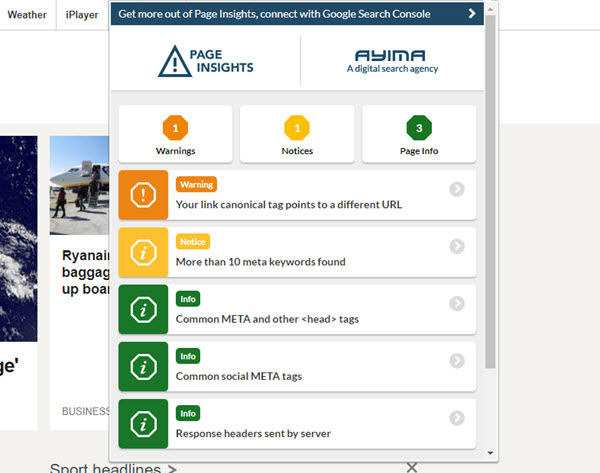The width and height of the screenshot is (600, 473).
Task: Click the yellow Notice info icon
Action: pos(143,252)
